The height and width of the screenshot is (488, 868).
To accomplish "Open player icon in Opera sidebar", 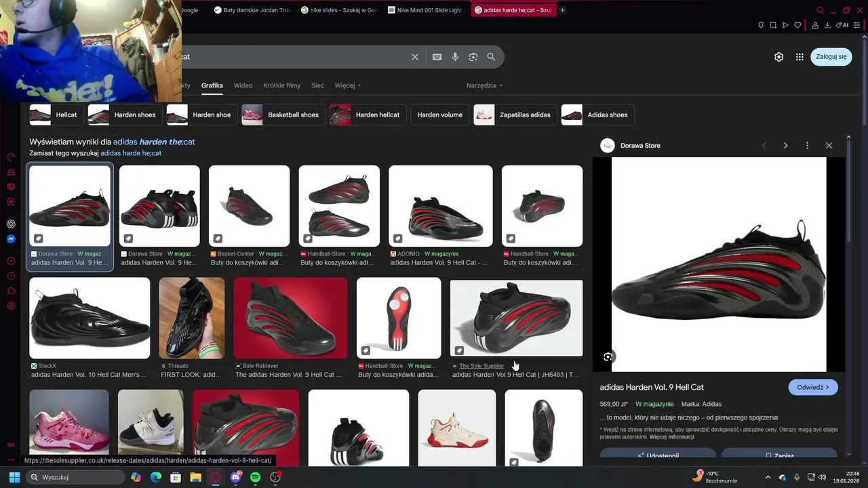I will click(x=11, y=261).
